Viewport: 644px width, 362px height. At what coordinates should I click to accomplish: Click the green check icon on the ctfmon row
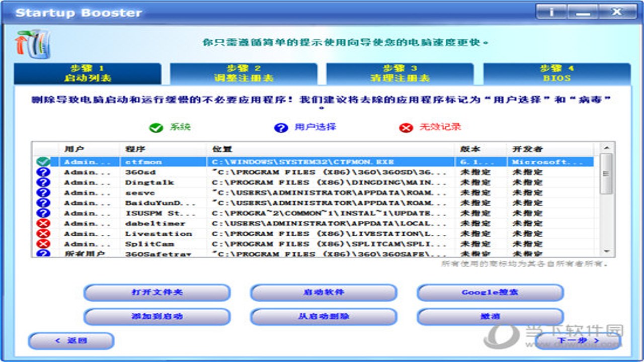point(43,162)
